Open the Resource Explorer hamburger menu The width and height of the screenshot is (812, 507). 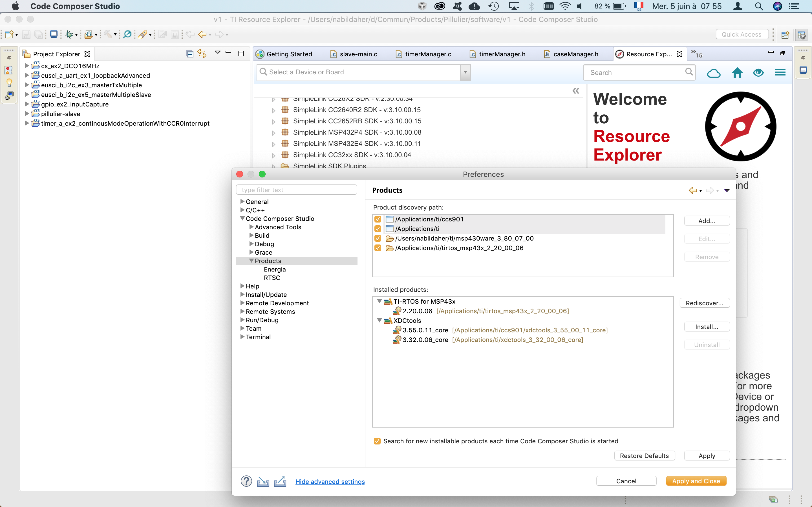(780, 72)
